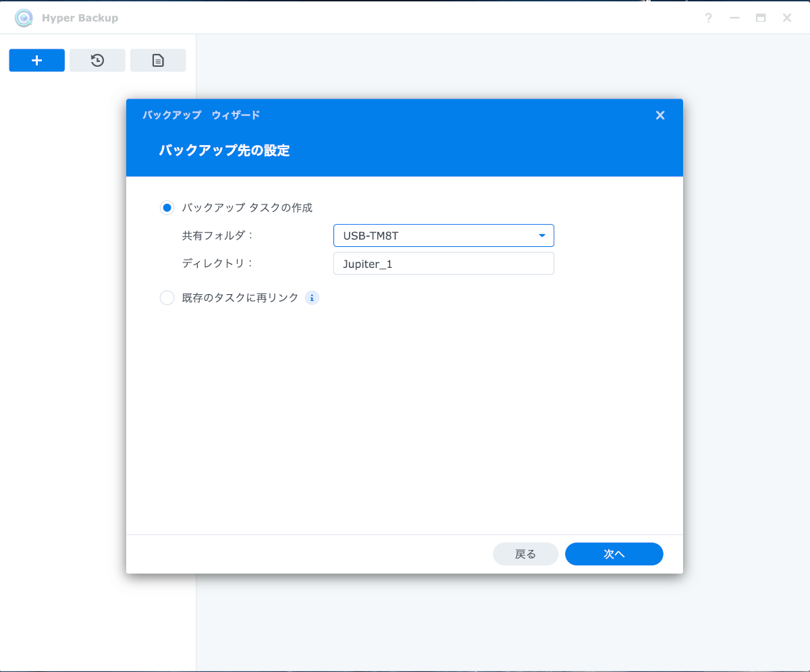Select the 既存のタスクに再リンク radio button
Viewport: 810px width, 672px height.
167,298
